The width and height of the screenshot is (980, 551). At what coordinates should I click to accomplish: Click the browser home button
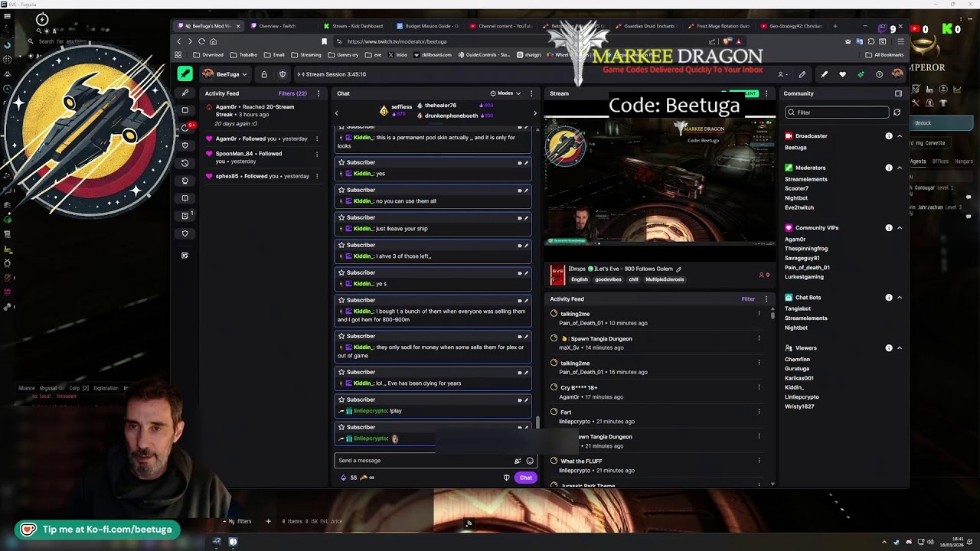213,41
